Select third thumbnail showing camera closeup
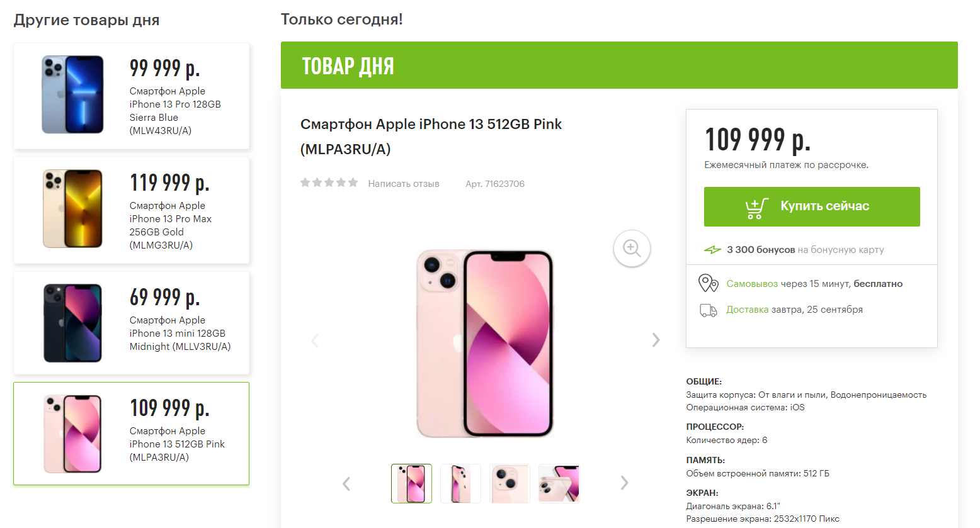The image size is (980, 528). tap(510, 484)
